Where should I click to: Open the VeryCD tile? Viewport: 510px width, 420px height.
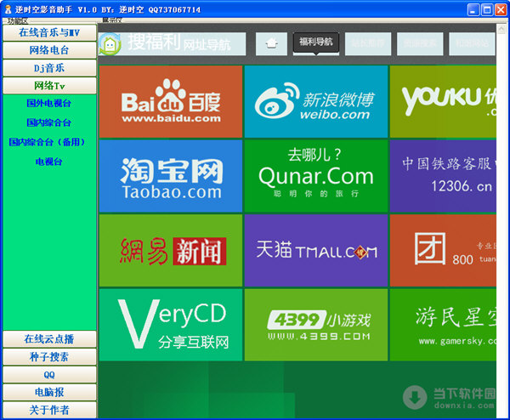coord(171,325)
